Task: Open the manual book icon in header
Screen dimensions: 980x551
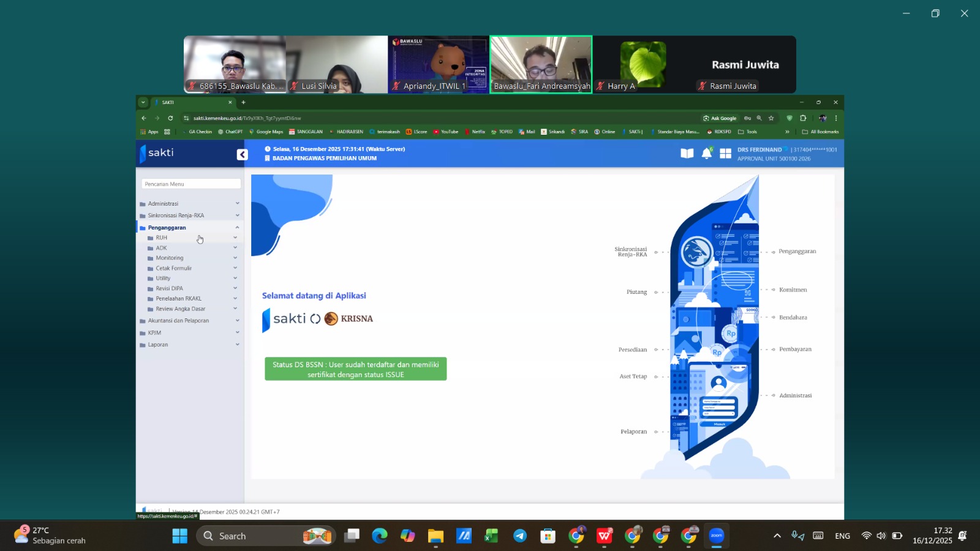Action: tap(687, 154)
